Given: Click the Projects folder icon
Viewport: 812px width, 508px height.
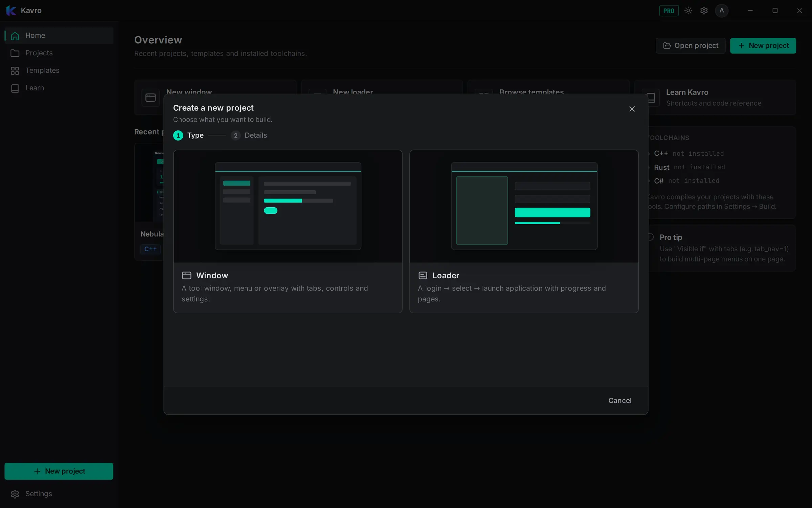Looking at the screenshot, I should point(15,53).
